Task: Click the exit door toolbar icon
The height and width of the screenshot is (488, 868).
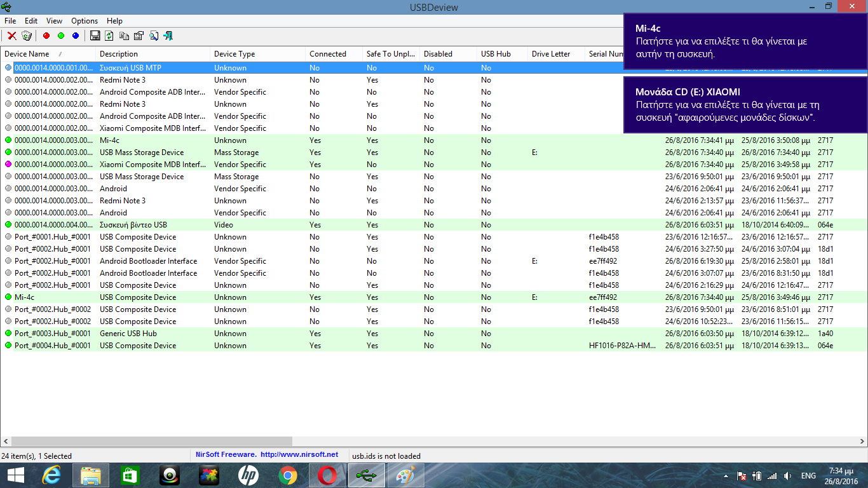Action: pos(168,36)
